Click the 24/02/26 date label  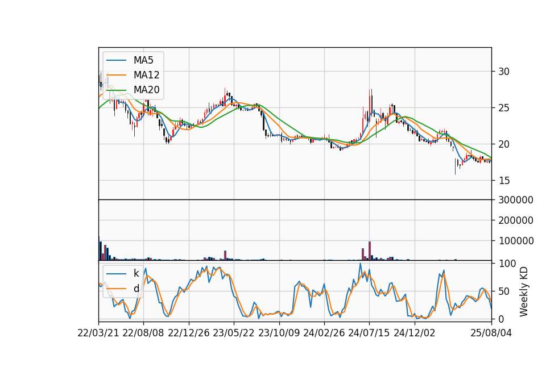[x=324, y=333]
